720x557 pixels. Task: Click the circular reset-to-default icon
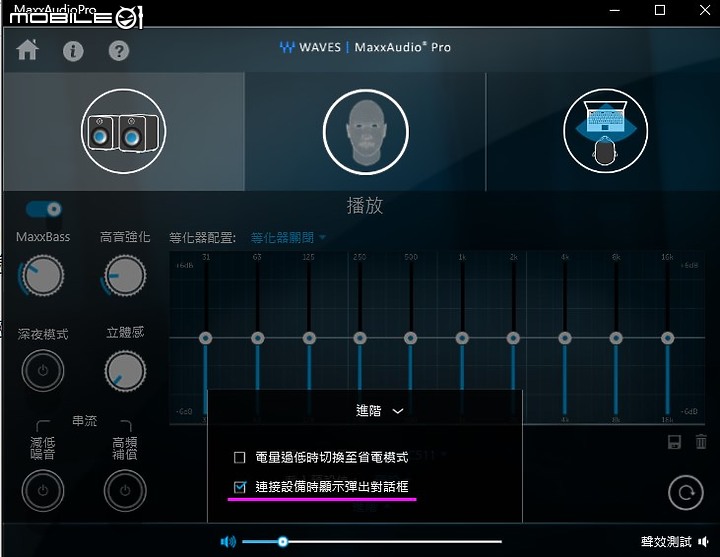pos(686,493)
